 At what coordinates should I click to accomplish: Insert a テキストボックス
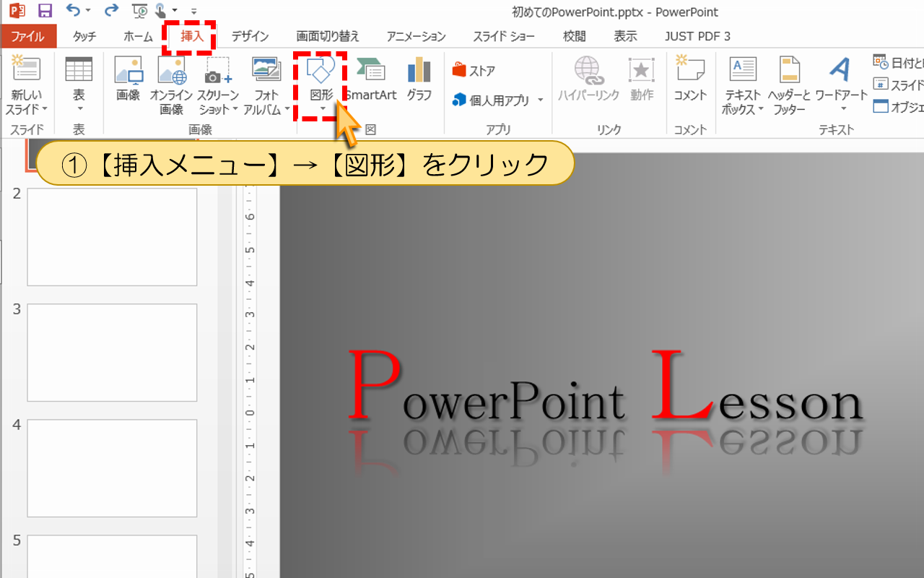pos(743,85)
